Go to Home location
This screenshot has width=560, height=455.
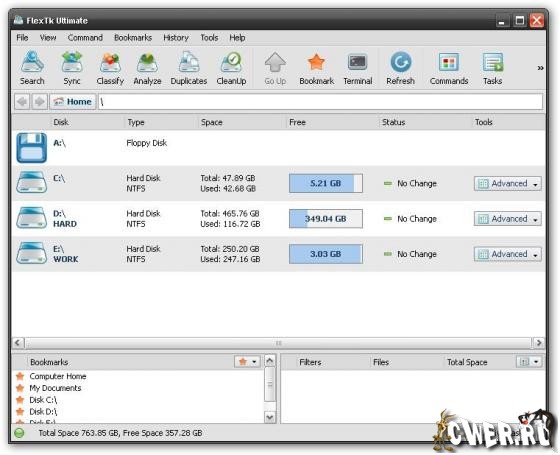coord(73,102)
